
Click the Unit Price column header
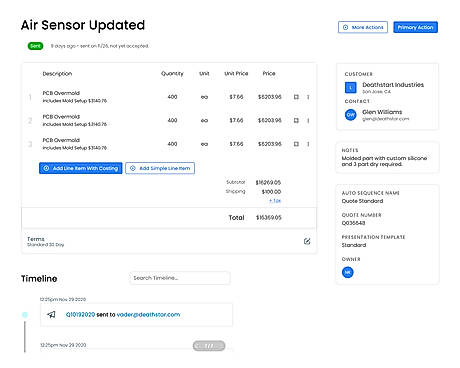coord(236,73)
